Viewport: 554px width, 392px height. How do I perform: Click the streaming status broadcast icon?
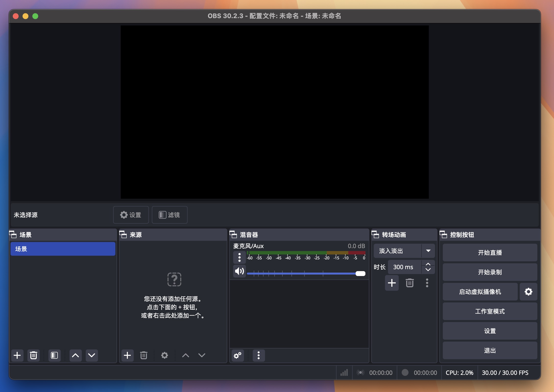click(361, 373)
